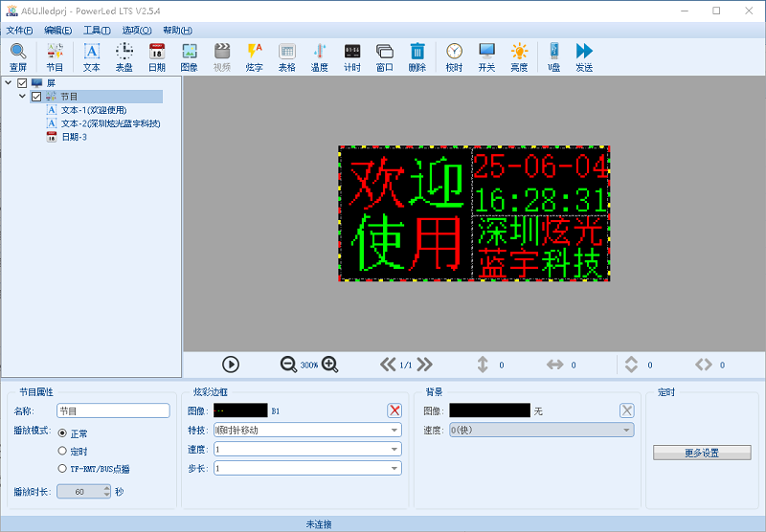766x532 pixels.
Task: Click the border image black swatch
Action: 240,410
